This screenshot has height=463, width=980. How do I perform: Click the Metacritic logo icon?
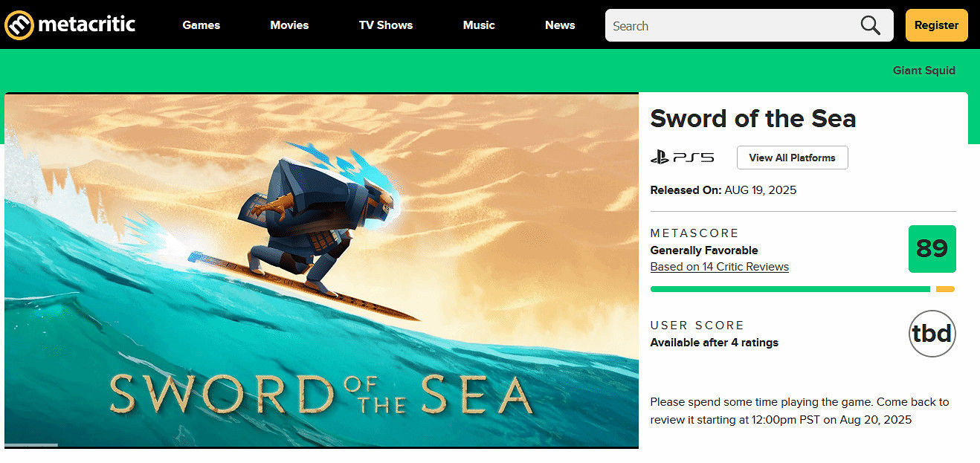point(19,25)
